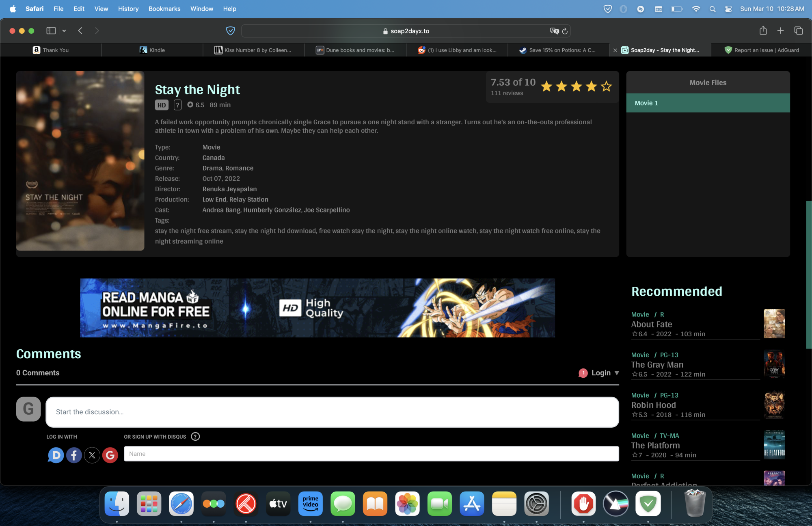Open macOS Control Center toggles

728,9
